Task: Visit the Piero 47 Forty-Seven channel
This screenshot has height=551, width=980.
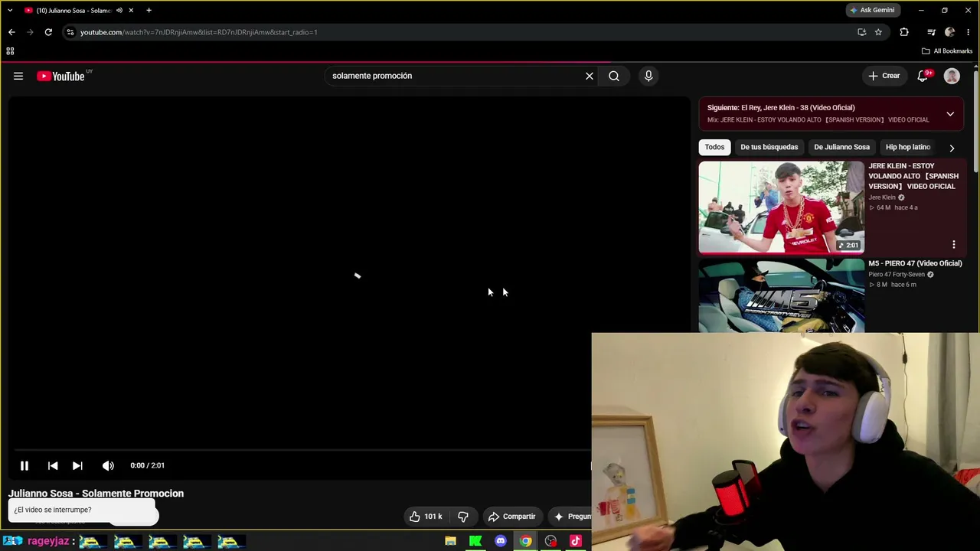Action: [x=897, y=275]
